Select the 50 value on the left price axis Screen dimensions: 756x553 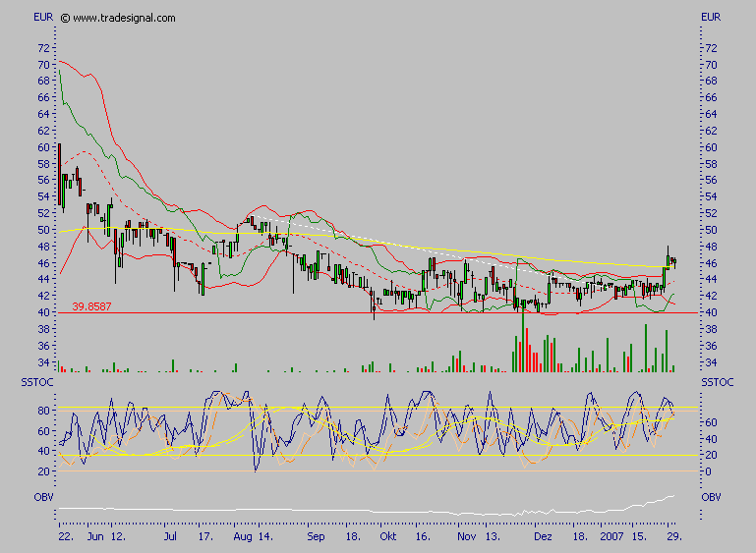point(43,230)
